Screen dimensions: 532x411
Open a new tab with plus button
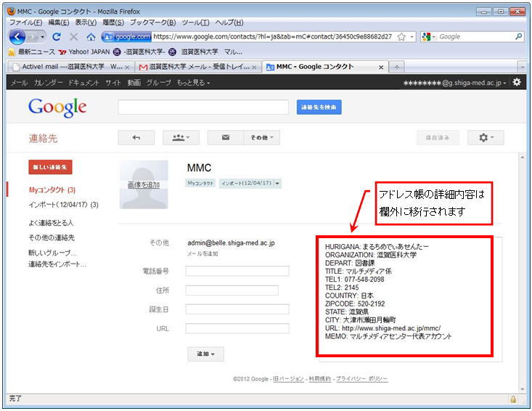tap(396, 68)
